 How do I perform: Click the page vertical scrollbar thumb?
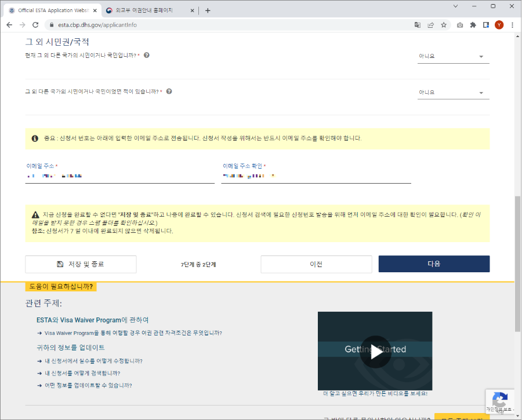point(517,264)
